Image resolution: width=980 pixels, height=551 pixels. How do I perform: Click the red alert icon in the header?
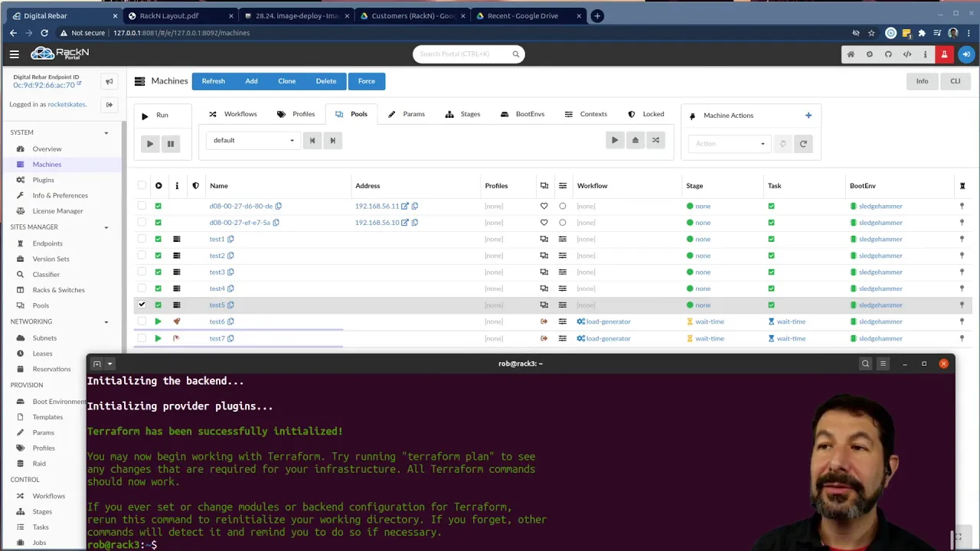click(945, 54)
